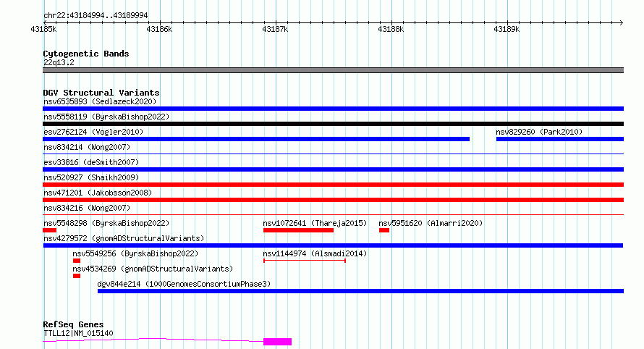Screen dimensions: 644x349
Task: Click the 43189k ruler tick label
Action: [507, 29]
